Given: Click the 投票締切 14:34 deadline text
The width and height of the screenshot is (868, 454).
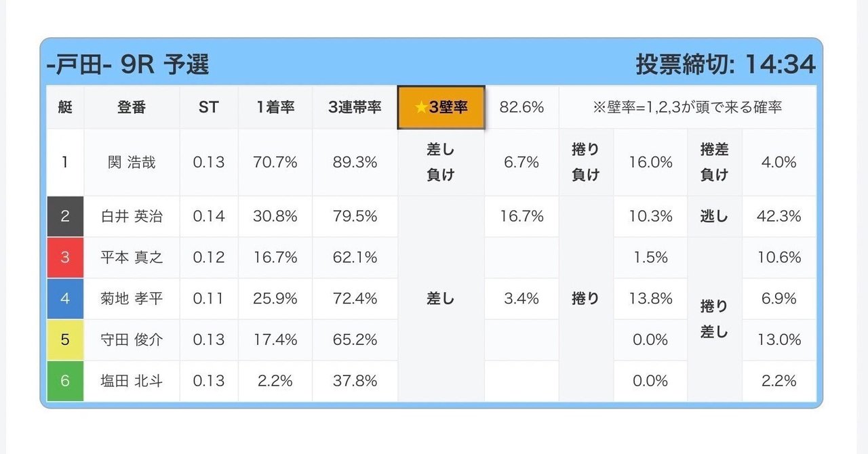Looking at the screenshot, I should [x=725, y=64].
